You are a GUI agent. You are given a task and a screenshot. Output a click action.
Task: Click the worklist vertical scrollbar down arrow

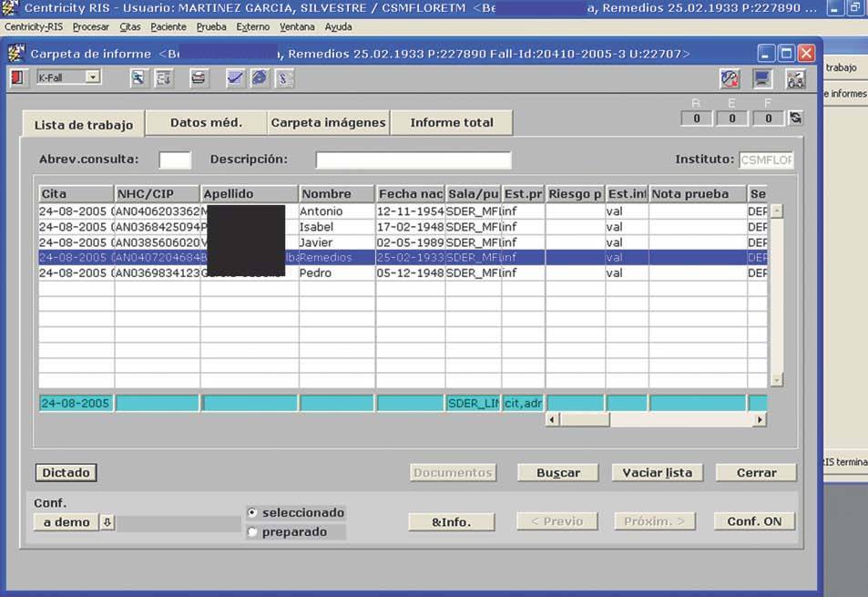point(776,380)
